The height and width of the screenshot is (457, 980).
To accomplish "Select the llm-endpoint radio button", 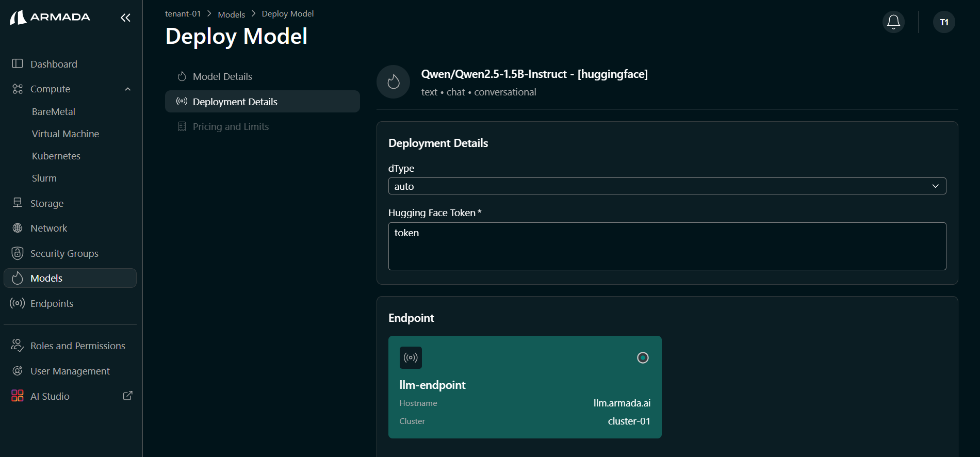I will coord(643,357).
